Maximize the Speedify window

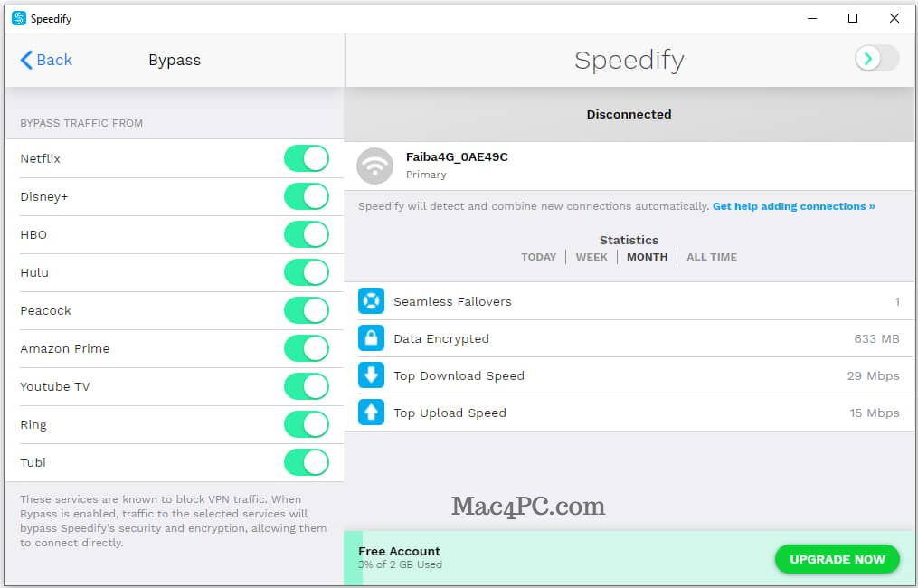(x=853, y=18)
